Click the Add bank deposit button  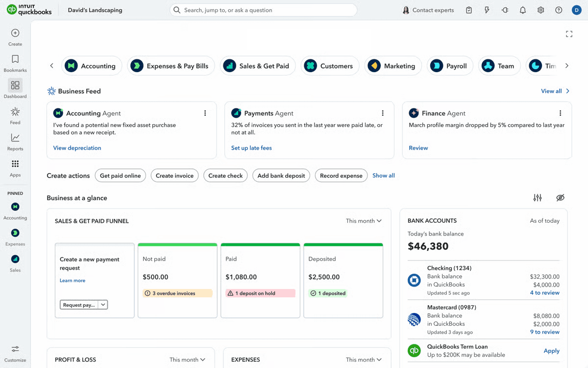point(281,176)
